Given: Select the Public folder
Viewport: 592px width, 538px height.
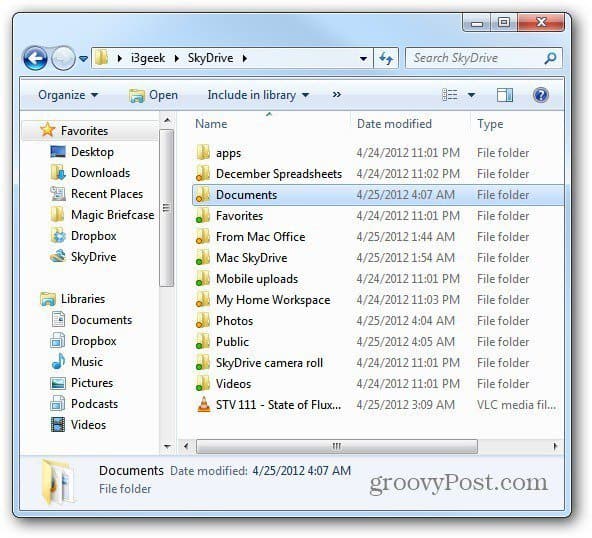Looking at the screenshot, I should pos(378,342).
